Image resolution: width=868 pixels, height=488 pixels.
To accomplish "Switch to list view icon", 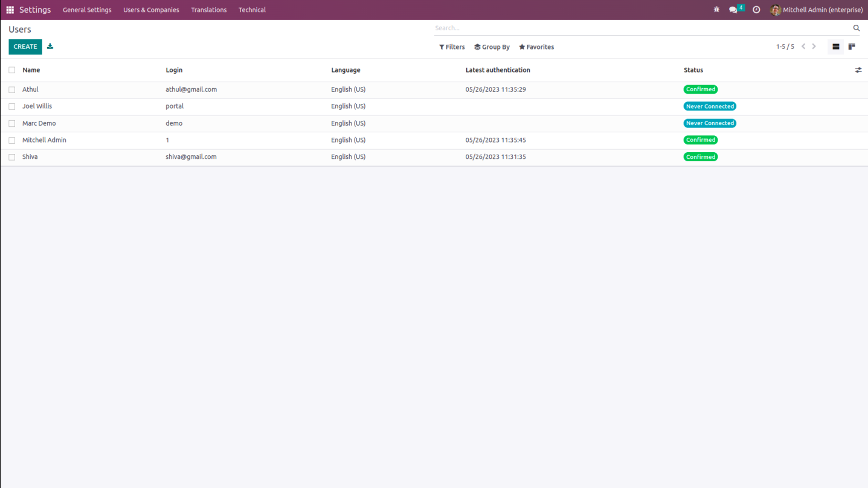I will click(x=836, y=47).
